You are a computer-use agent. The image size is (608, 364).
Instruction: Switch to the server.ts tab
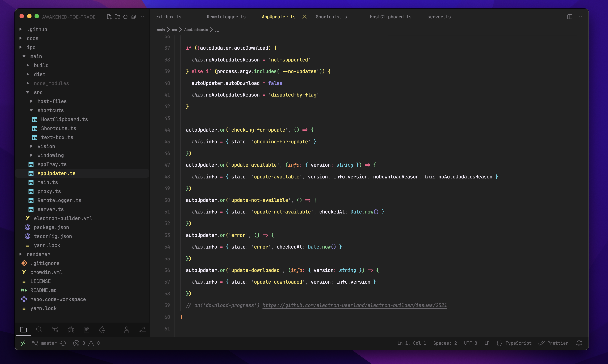439,17
